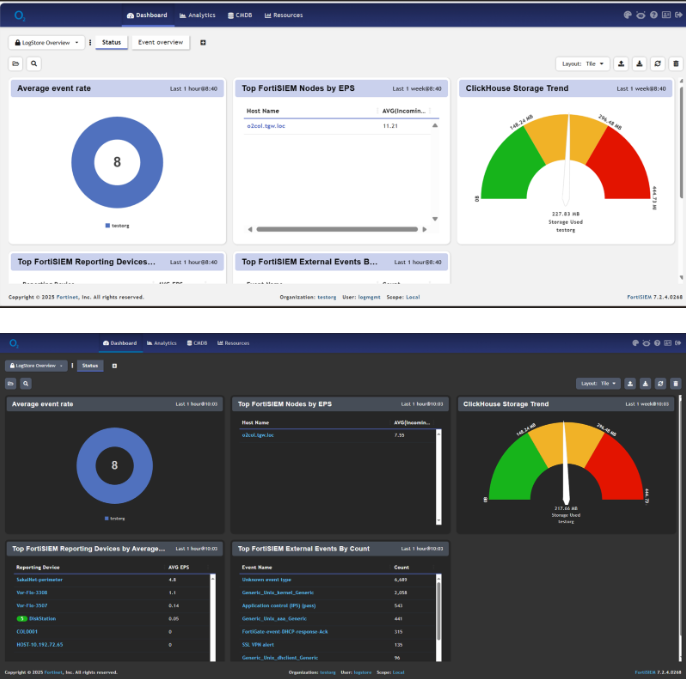The width and height of the screenshot is (686, 679).
Task: Open the Var-Flo-3308 reporting device link
Action: coord(32,593)
